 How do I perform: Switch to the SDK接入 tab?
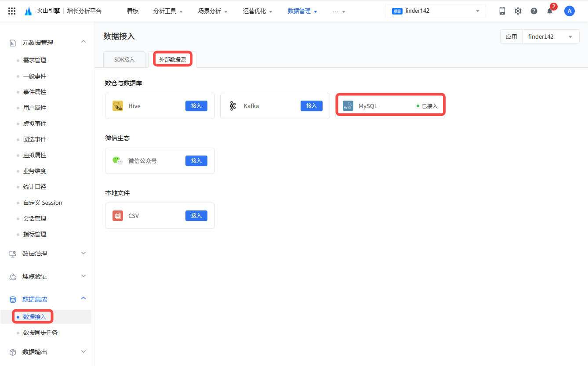(124, 60)
